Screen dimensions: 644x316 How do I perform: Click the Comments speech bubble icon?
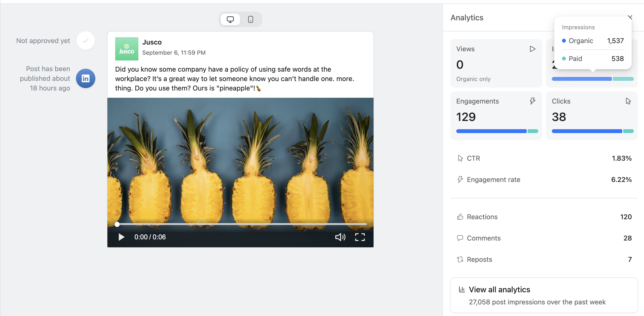pyautogui.click(x=460, y=238)
